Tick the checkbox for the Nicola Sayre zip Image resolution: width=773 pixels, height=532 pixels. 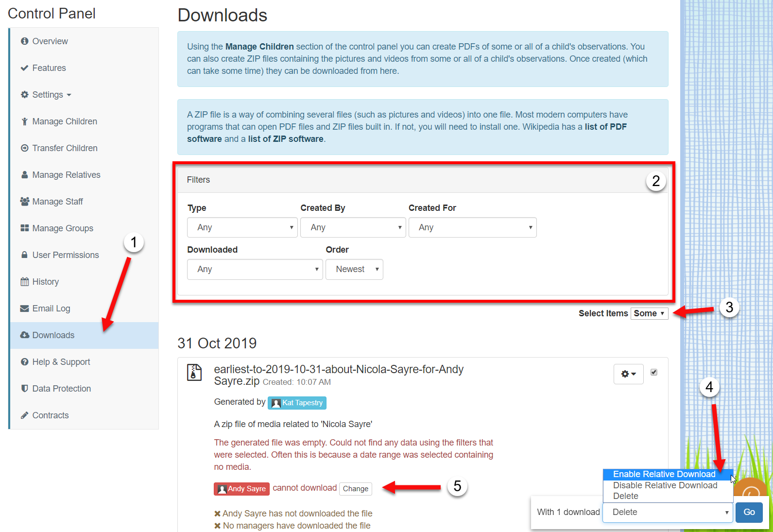coord(654,372)
